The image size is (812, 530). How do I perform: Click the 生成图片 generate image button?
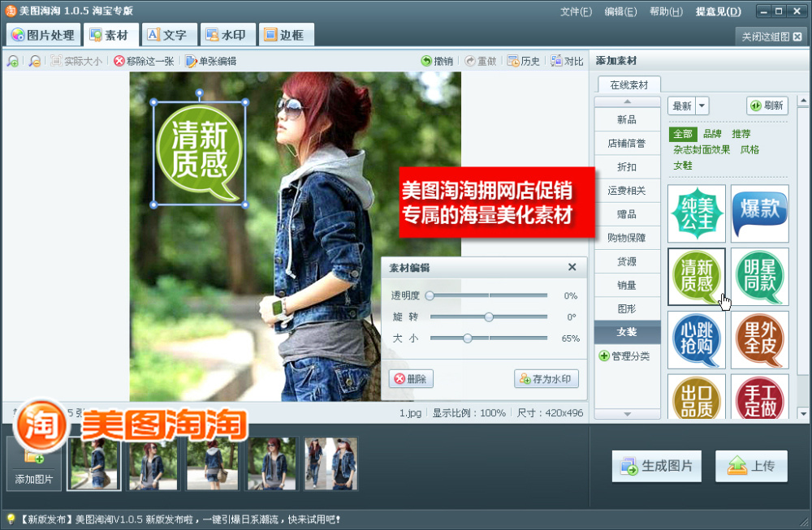(656, 467)
